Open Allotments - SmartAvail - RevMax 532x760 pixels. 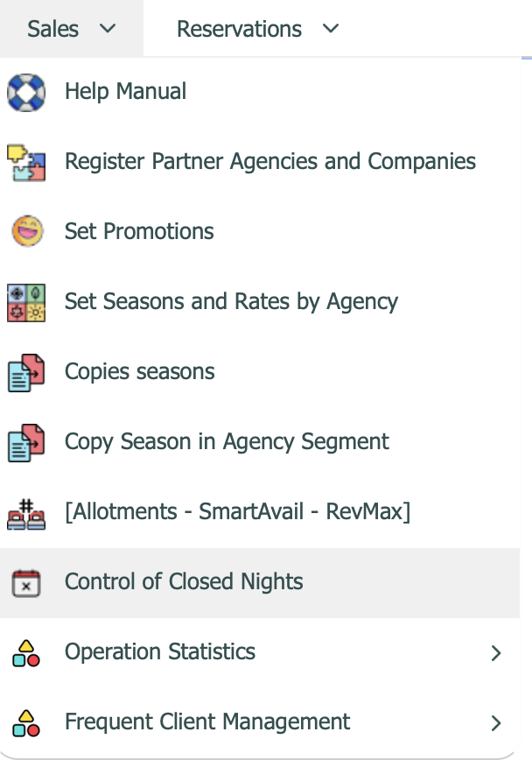[x=237, y=512]
